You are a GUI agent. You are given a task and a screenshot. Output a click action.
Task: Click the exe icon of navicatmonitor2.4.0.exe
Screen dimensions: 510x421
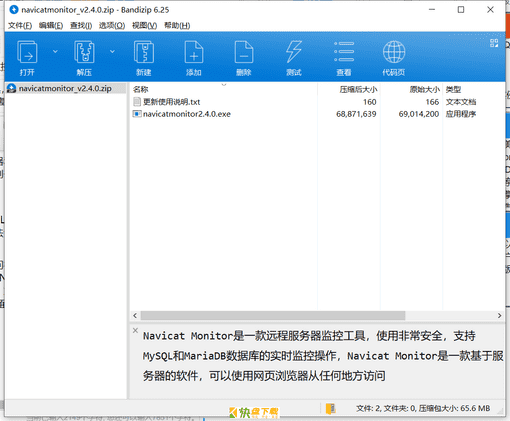tap(137, 114)
